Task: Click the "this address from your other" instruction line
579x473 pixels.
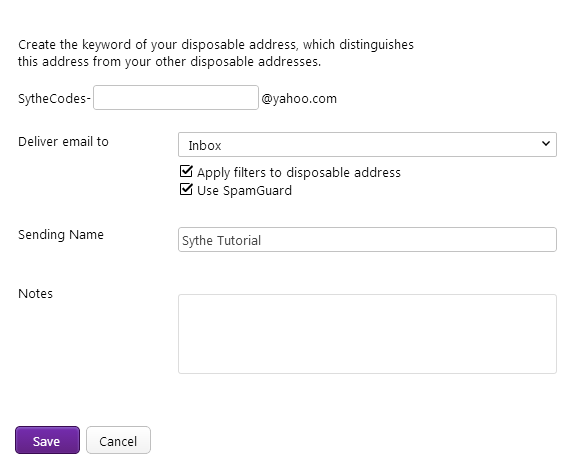Action: pos(169,62)
